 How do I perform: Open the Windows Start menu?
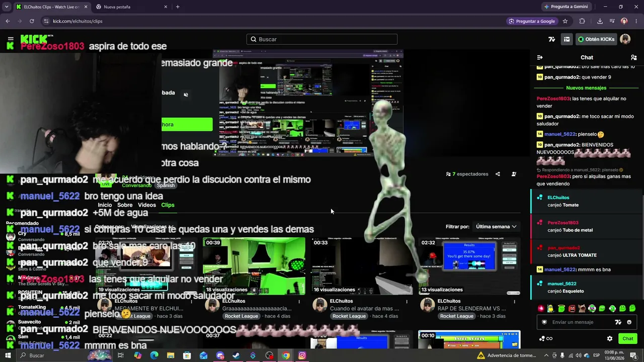8,355
